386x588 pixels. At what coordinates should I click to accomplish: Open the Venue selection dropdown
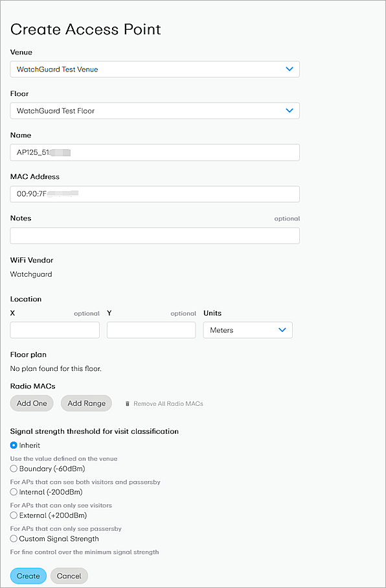pyautogui.click(x=154, y=69)
